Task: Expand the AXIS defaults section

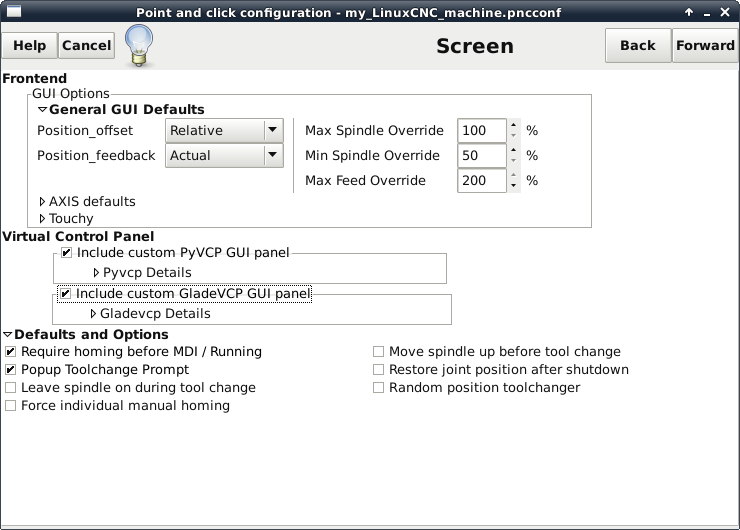Action: (x=43, y=202)
